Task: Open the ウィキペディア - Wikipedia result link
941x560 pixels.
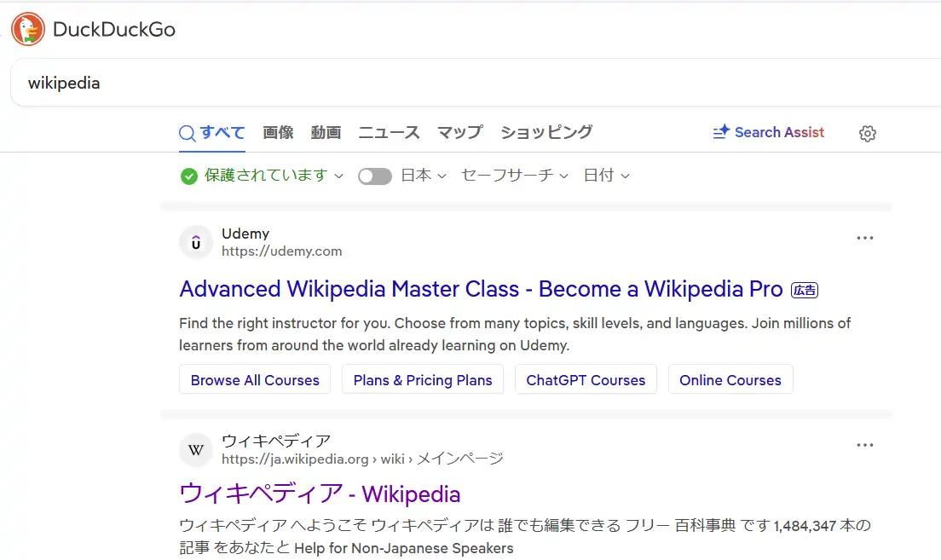Action: 320,494
